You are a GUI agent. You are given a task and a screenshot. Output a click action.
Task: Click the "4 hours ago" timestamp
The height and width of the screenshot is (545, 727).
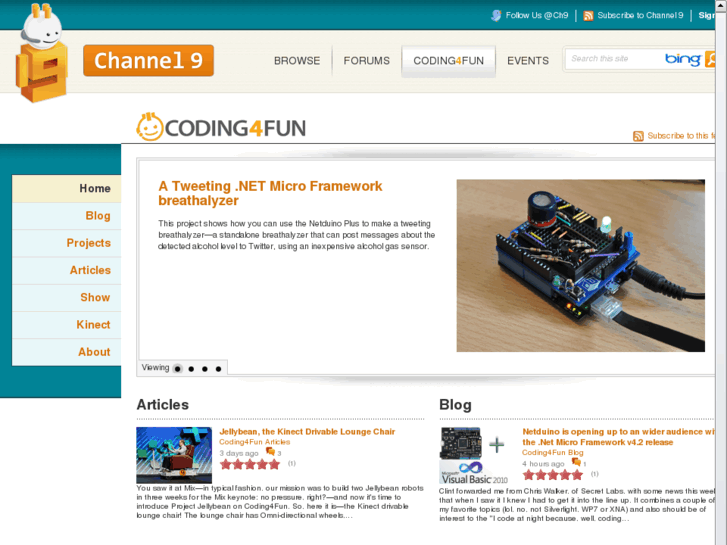(543, 464)
